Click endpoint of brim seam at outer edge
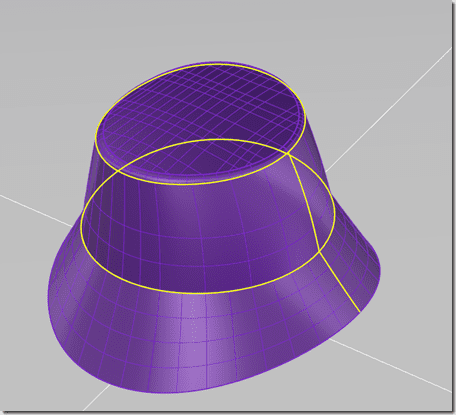Viewport: 456px width, 415px height. click(360, 313)
